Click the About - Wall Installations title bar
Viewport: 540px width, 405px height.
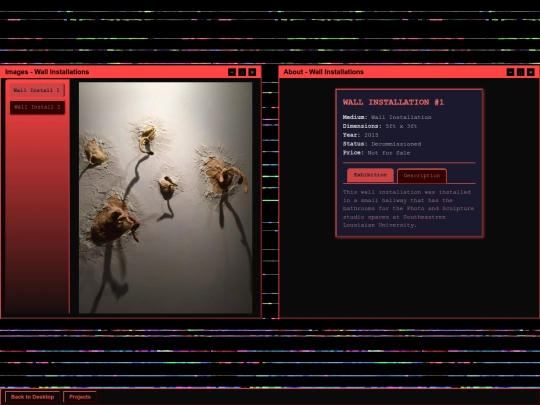pyautogui.click(x=409, y=72)
